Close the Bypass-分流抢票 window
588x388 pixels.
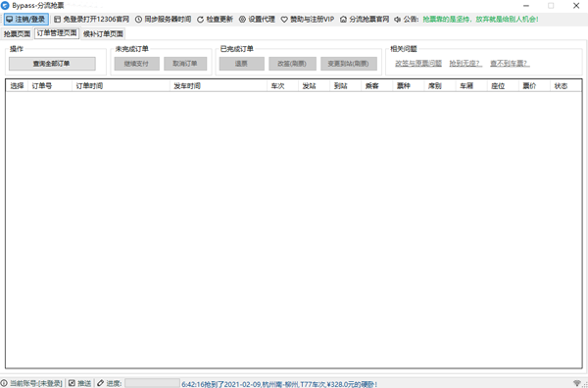576,6
